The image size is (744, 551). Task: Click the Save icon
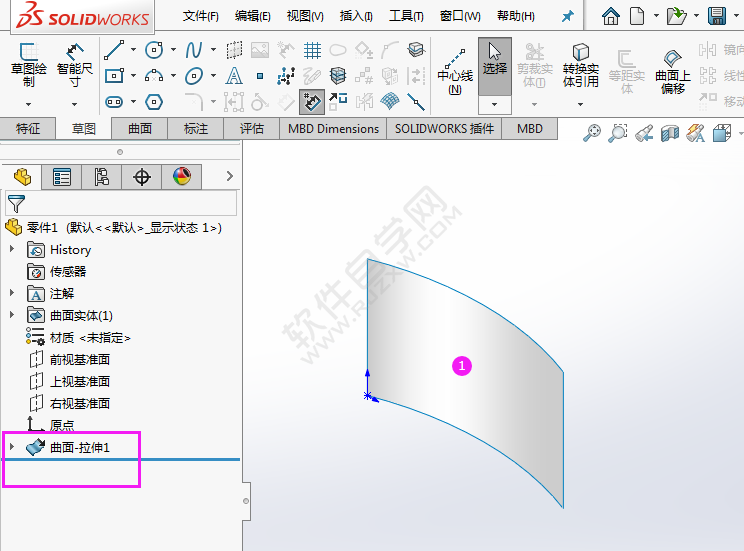[x=717, y=16]
